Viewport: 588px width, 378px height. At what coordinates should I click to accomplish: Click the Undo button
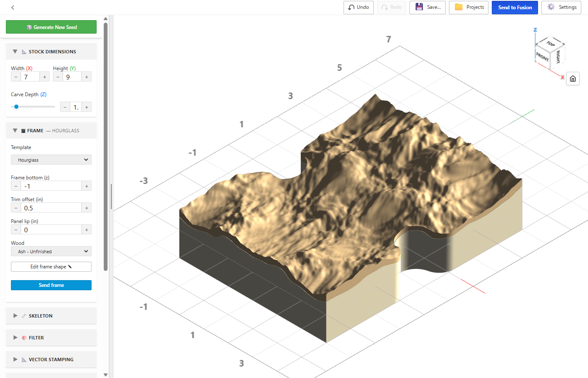358,7
